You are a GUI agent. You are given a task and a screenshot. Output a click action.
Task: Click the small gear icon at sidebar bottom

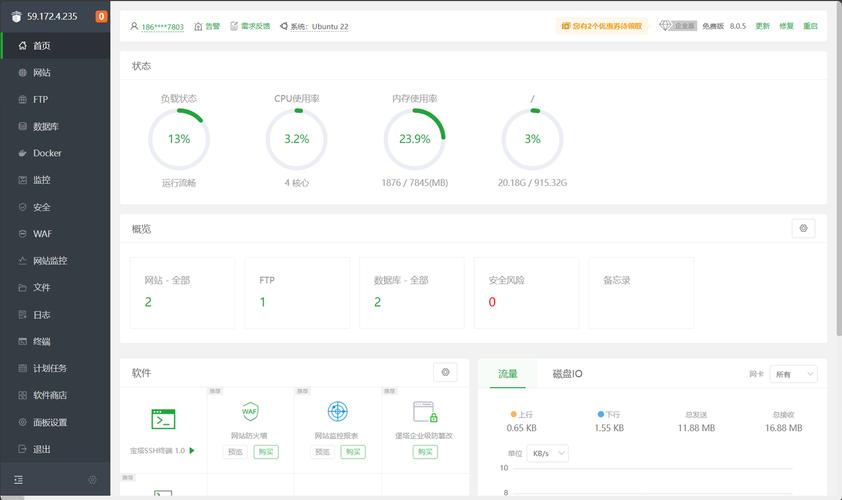(x=92, y=480)
